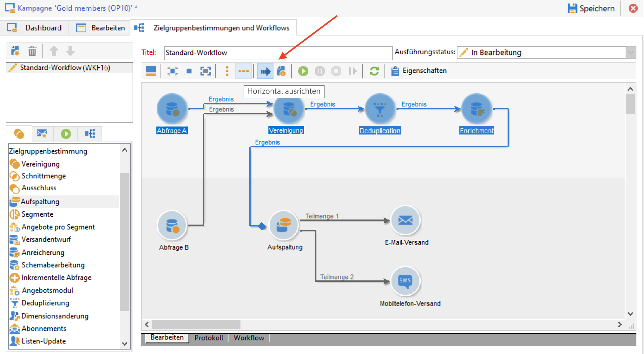Select the Aufspaltung activity node on canvas

283,225
